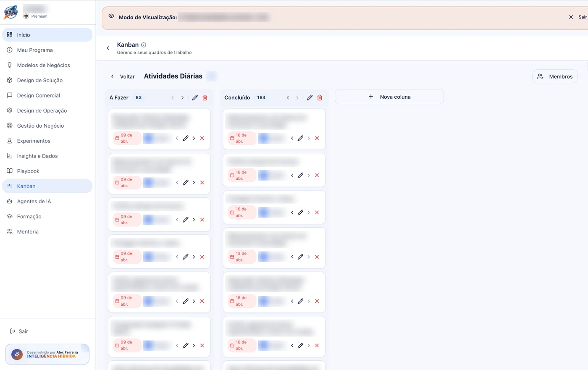Delete the Concluído card dated 13 de abr.
Image resolution: width=588 pixels, height=370 pixels.
tap(317, 257)
